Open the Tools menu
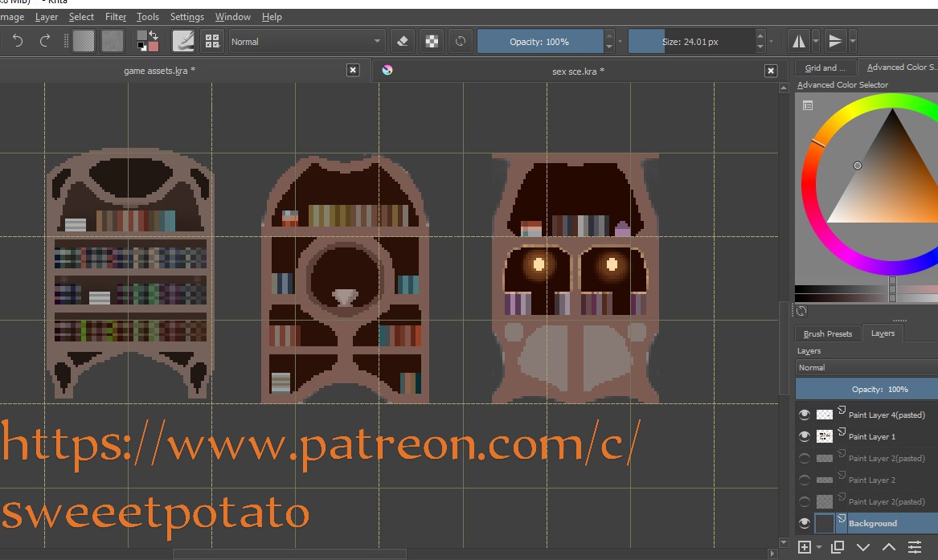 [148, 17]
